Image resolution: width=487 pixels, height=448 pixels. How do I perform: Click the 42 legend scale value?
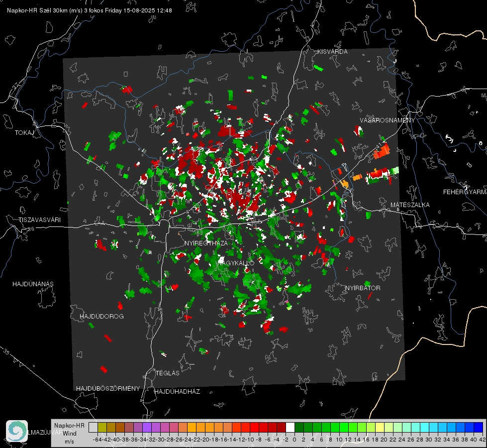(483, 440)
